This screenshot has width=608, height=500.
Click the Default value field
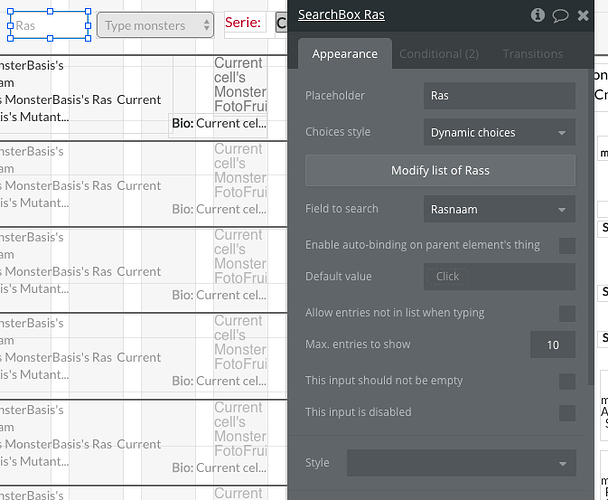(x=499, y=277)
